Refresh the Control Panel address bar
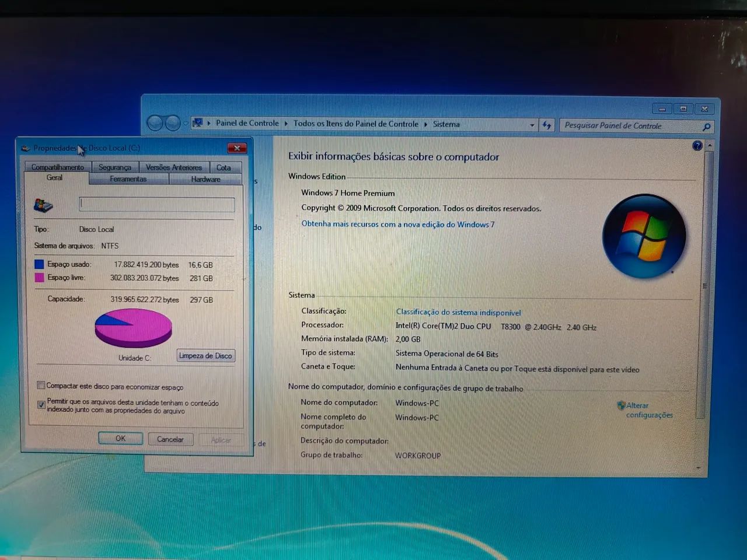Screen dimensions: 747x560 click(546, 125)
